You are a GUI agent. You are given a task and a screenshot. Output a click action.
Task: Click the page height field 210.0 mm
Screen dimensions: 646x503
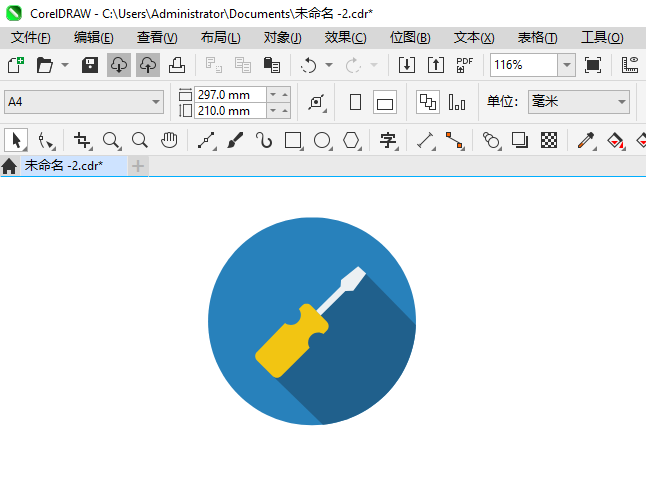pyautogui.click(x=230, y=111)
